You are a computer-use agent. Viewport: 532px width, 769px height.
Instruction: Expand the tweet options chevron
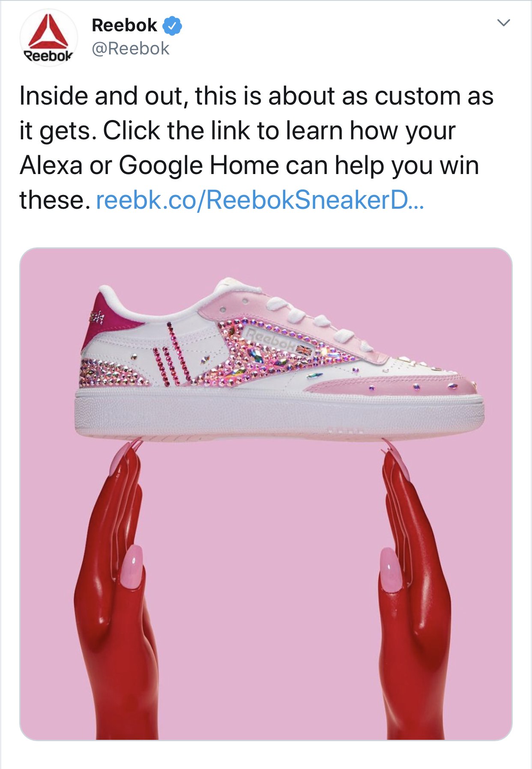click(504, 23)
